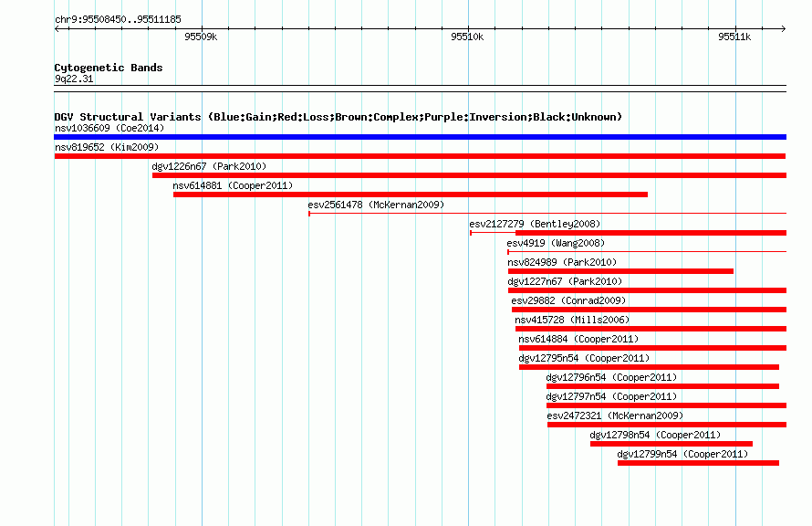Viewport: 812px width, 526px height.
Task: Click the dgv12797n54 red bar
Action: click(x=667, y=405)
